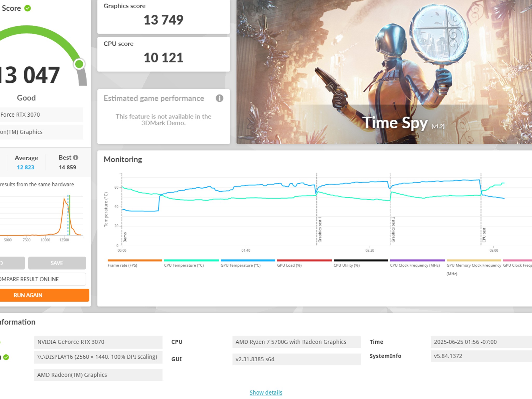Click the Demo marker in the chart
This screenshot has width=532, height=399.
tap(125, 237)
